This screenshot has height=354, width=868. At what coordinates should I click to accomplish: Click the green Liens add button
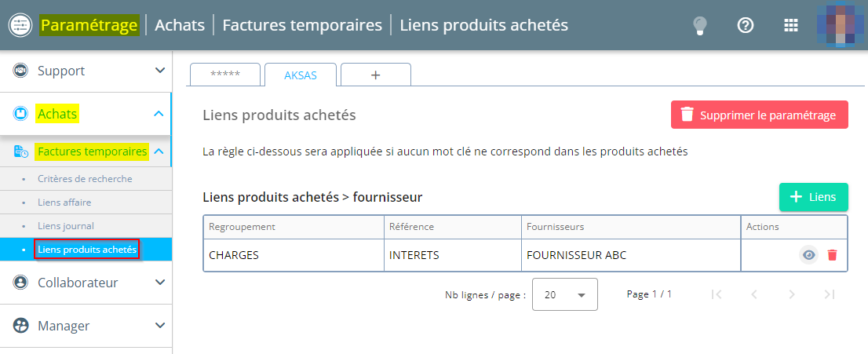[814, 197]
